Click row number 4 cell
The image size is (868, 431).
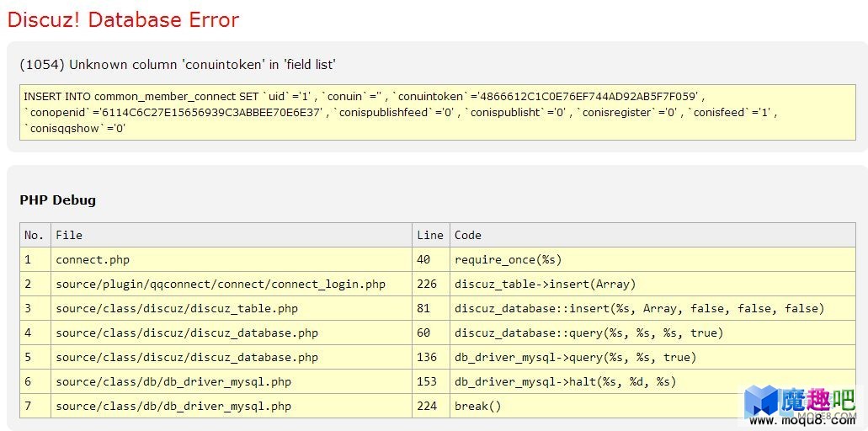pyautogui.click(x=35, y=333)
